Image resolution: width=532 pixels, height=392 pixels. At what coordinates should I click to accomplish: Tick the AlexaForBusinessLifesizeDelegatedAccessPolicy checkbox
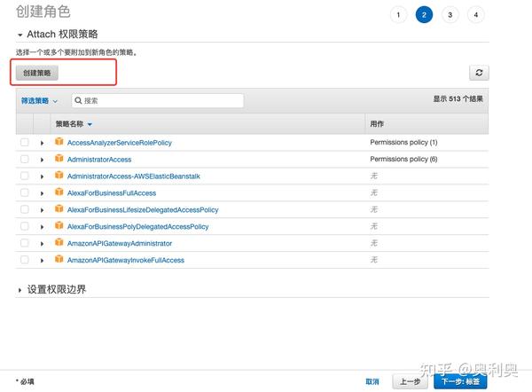pos(25,209)
